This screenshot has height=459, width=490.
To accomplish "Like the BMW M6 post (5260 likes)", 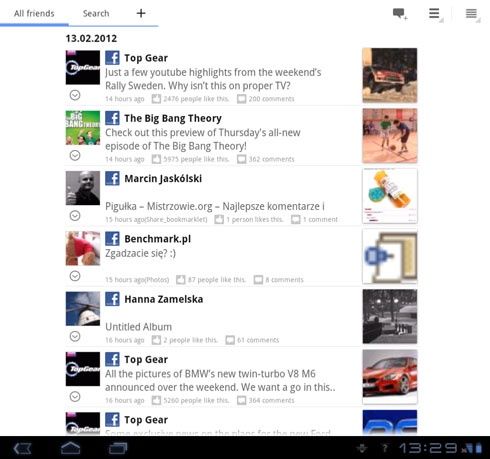I will (190, 401).
